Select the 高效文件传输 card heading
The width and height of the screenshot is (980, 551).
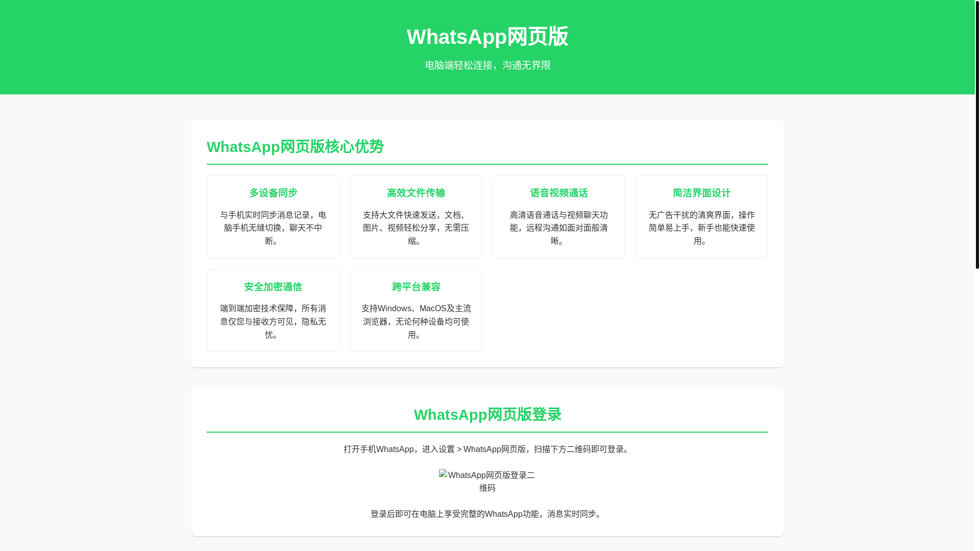point(416,193)
